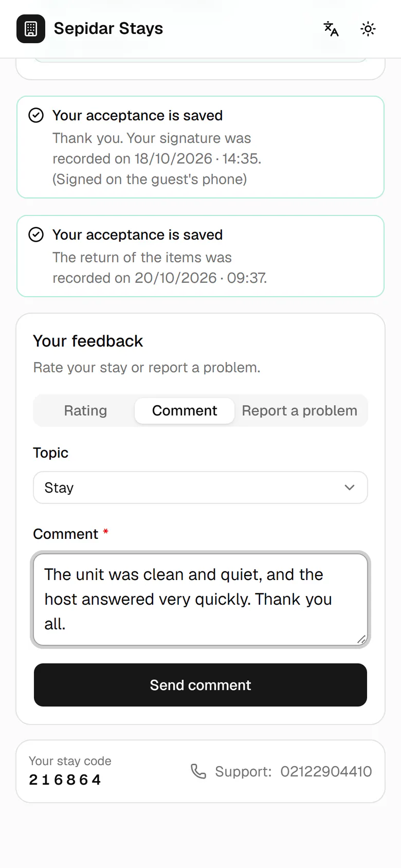Open the language translation icon
This screenshot has width=401, height=868.
click(331, 29)
